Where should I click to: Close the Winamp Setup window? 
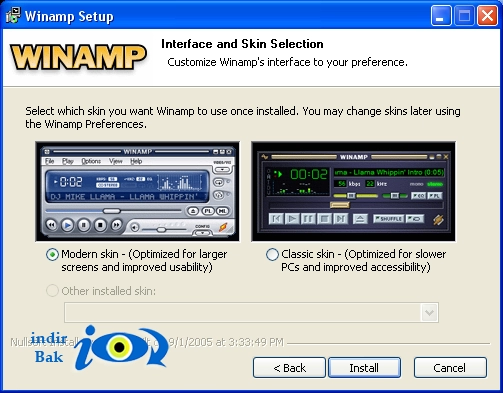pyautogui.click(x=487, y=15)
